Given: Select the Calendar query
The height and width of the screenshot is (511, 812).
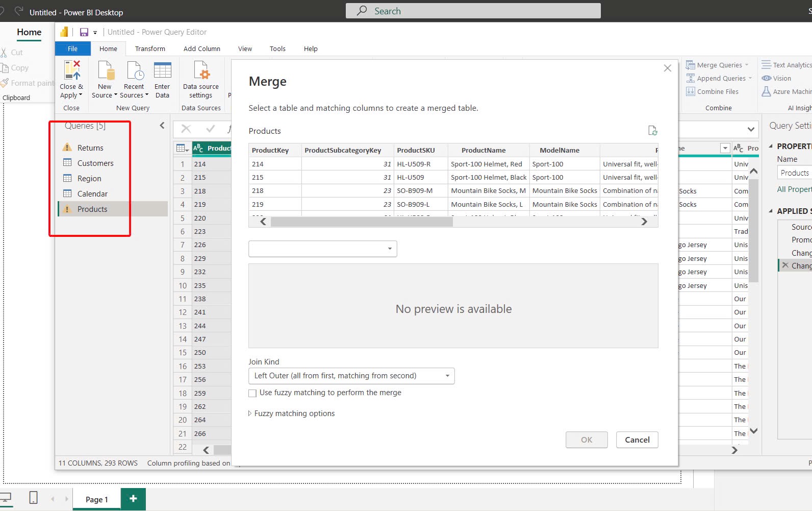Looking at the screenshot, I should pyautogui.click(x=113, y=193).
